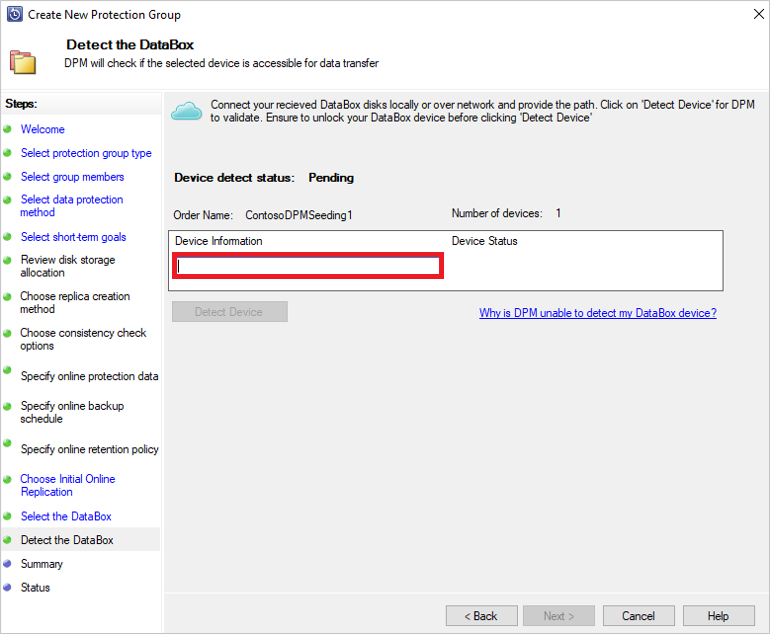770x634 pixels.
Task: Click the DPM clock icon in title bar
Action: click(x=14, y=15)
